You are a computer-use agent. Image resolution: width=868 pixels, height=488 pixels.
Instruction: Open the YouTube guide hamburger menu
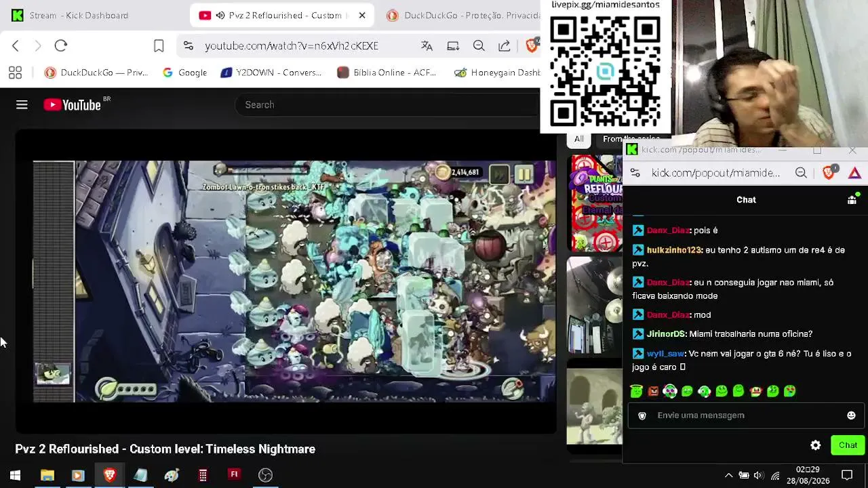22,104
